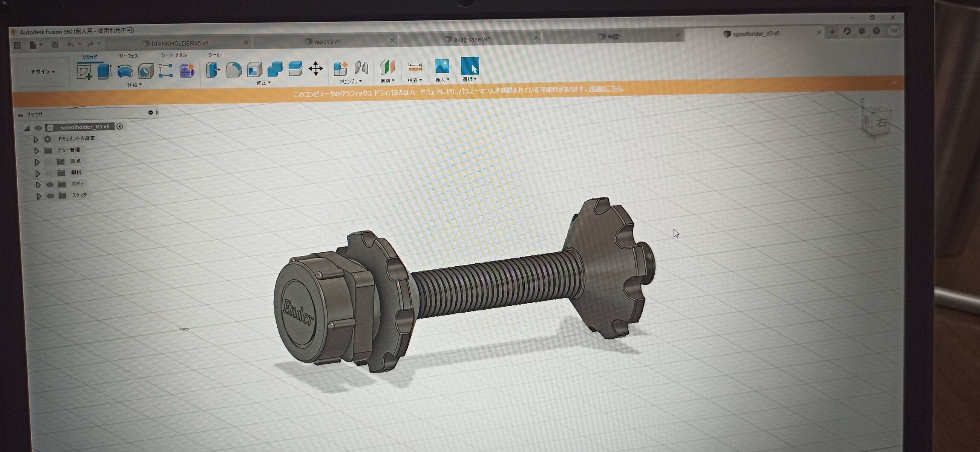Viewport: 980px width, 452px height.
Task: Toggle visibility of スケッチ folder
Action: pyautogui.click(x=50, y=196)
